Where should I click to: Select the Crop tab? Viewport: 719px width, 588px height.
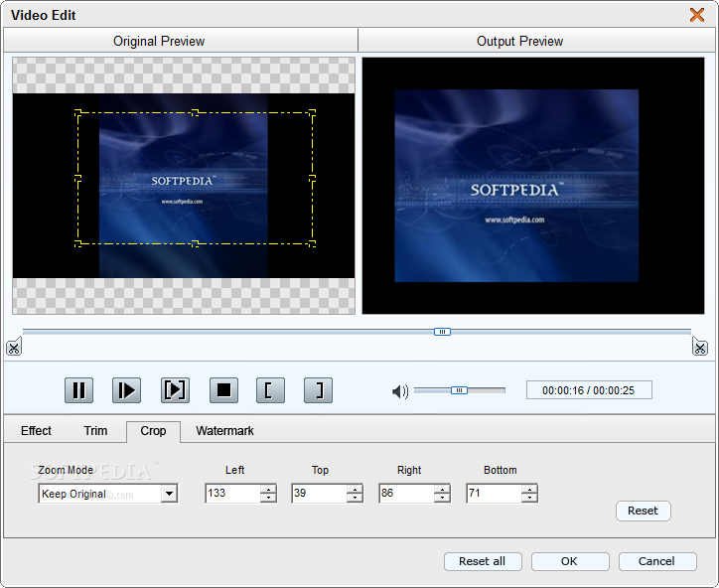[153, 431]
